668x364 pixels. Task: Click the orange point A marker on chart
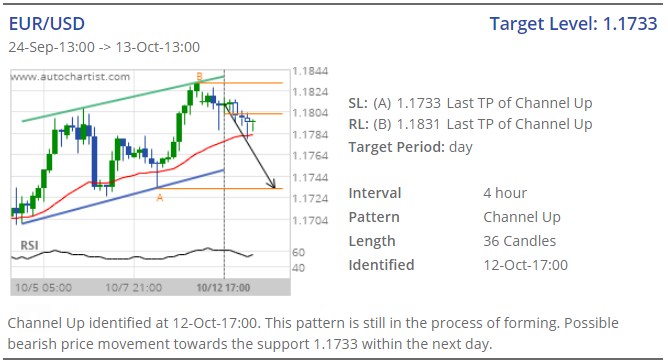click(160, 198)
